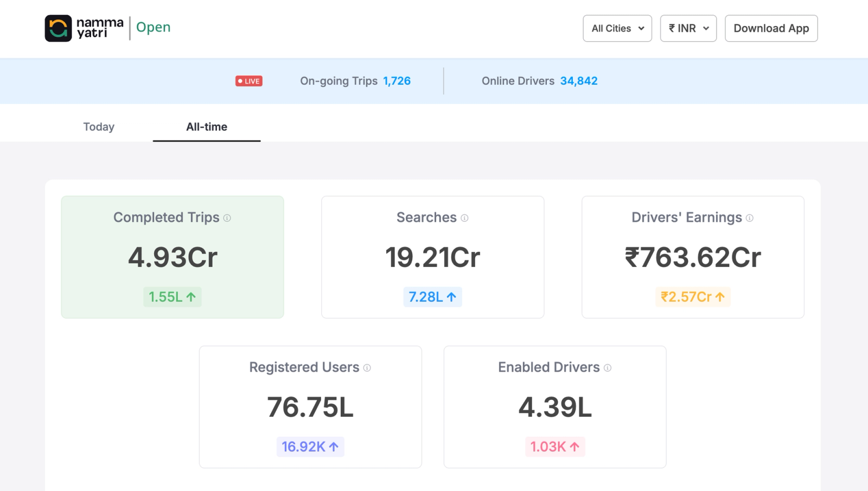The width and height of the screenshot is (868, 491).
Task: Switch to the Today tab
Action: coord(99,127)
